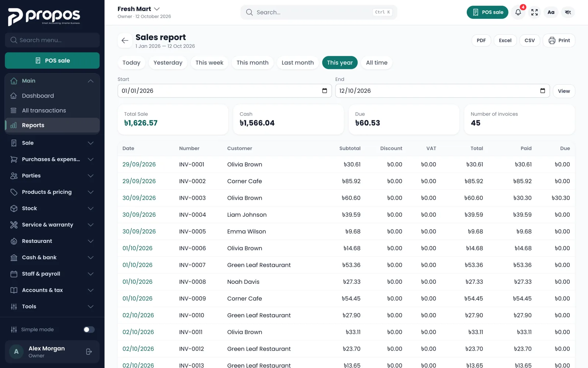This screenshot has width=588, height=368.
Task: Expand the Restaurant menu
Action: tap(52, 241)
